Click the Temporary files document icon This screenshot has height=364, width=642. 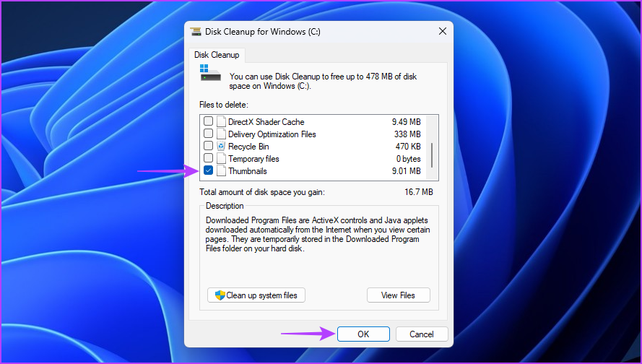[x=221, y=158]
